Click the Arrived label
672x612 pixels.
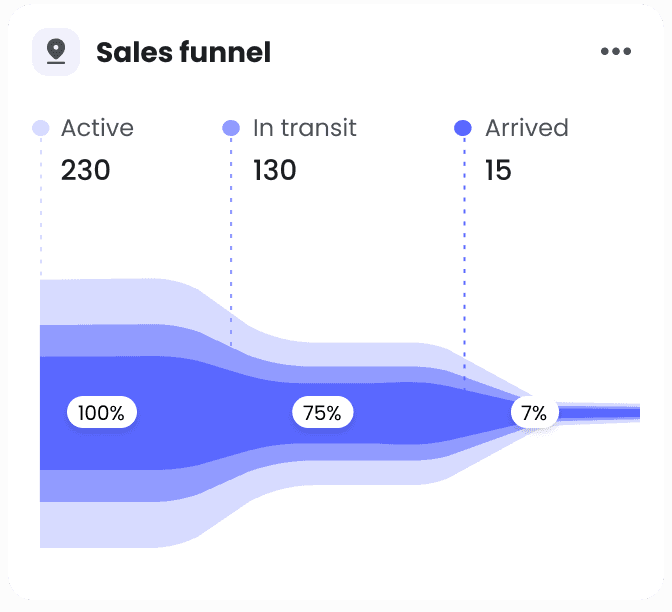[x=527, y=128]
